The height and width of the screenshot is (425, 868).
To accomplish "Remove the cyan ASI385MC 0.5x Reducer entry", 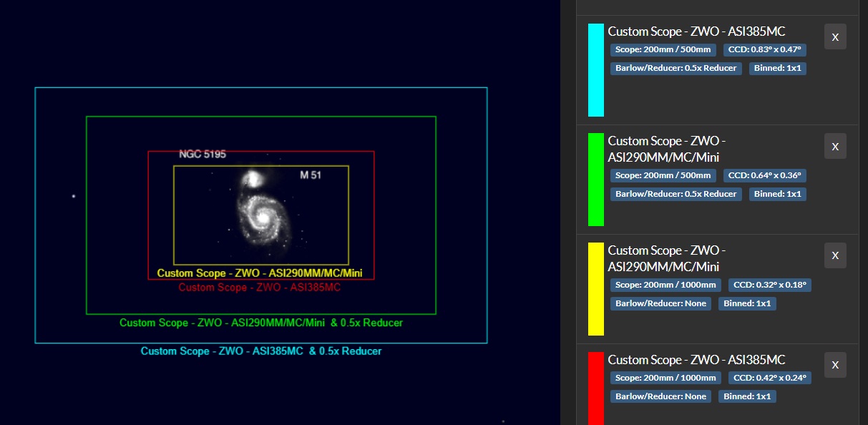I will tap(835, 36).
